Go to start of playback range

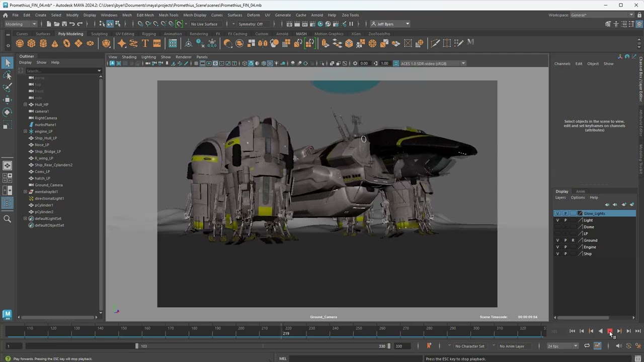(572, 331)
